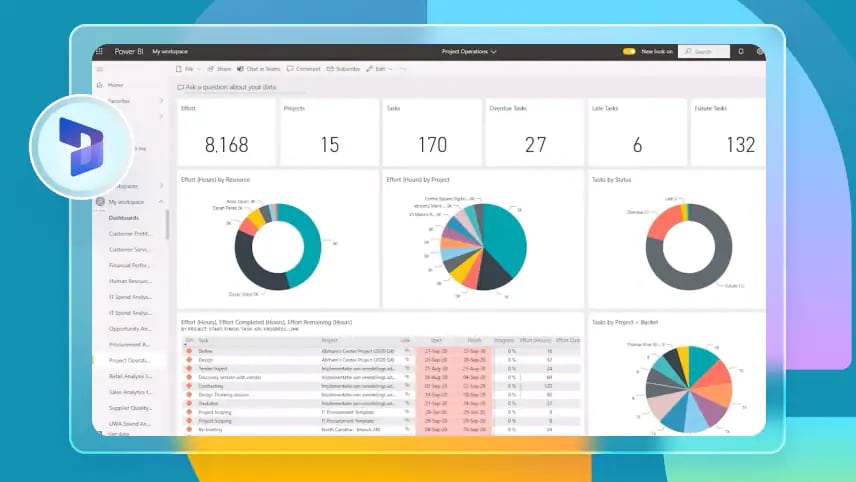Open the app launcher waffle icon

[99, 51]
